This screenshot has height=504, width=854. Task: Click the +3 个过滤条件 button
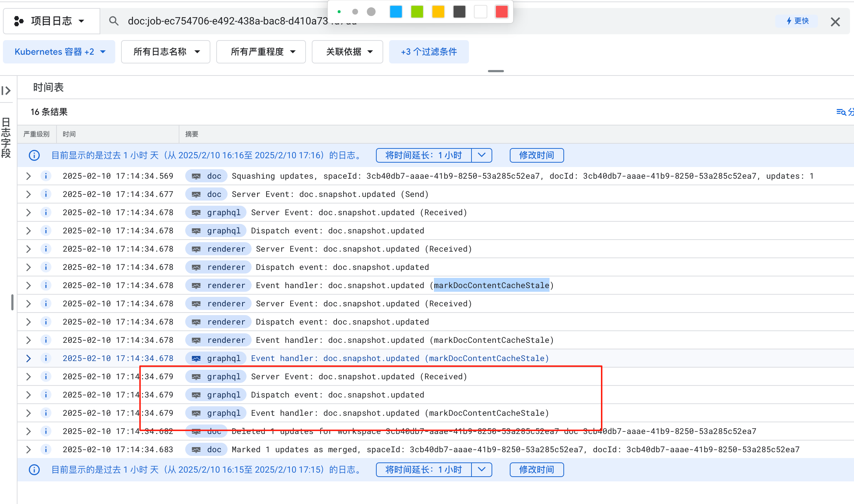click(x=429, y=52)
